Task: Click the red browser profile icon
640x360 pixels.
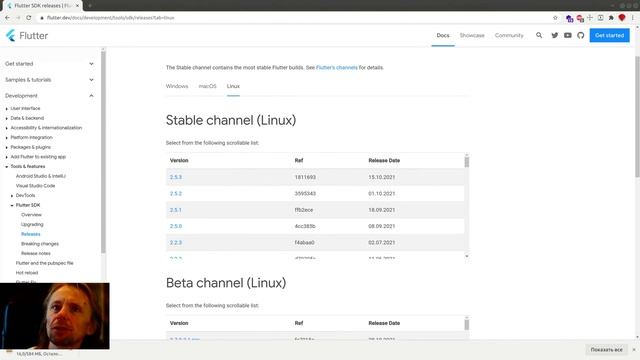Action: [622, 18]
